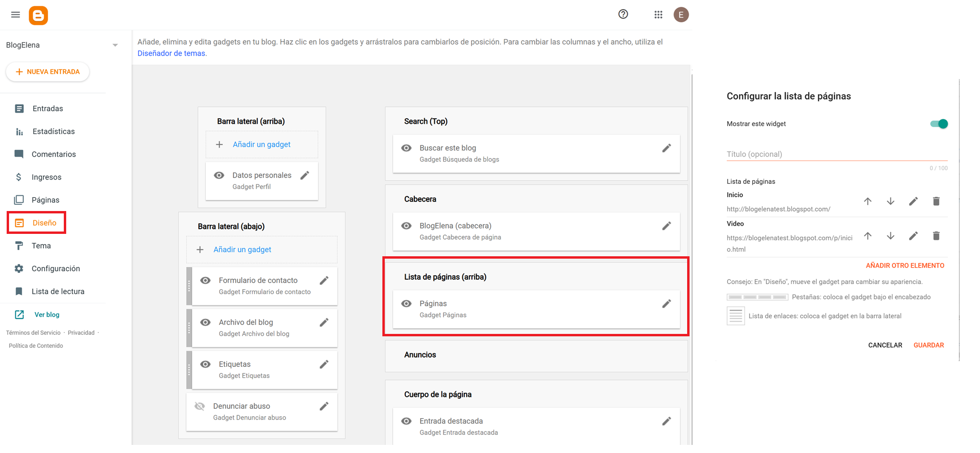The image size is (980, 453).
Task: Move the Inicio page down
Action: tap(890, 201)
